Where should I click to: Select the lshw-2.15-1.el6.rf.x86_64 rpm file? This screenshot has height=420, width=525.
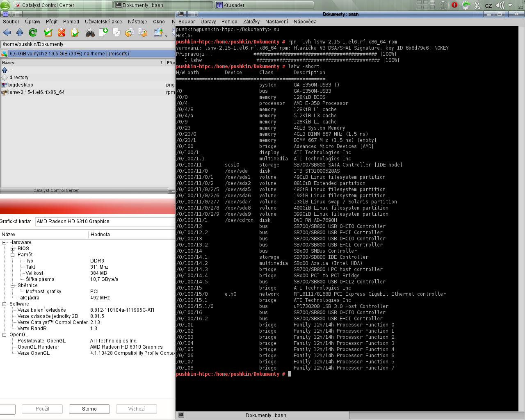point(88,92)
